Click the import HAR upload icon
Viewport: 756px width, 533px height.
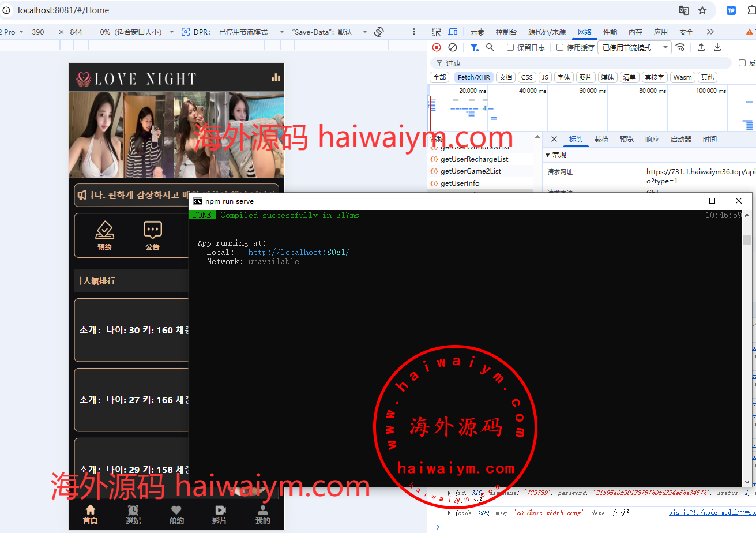click(x=701, y=47)
